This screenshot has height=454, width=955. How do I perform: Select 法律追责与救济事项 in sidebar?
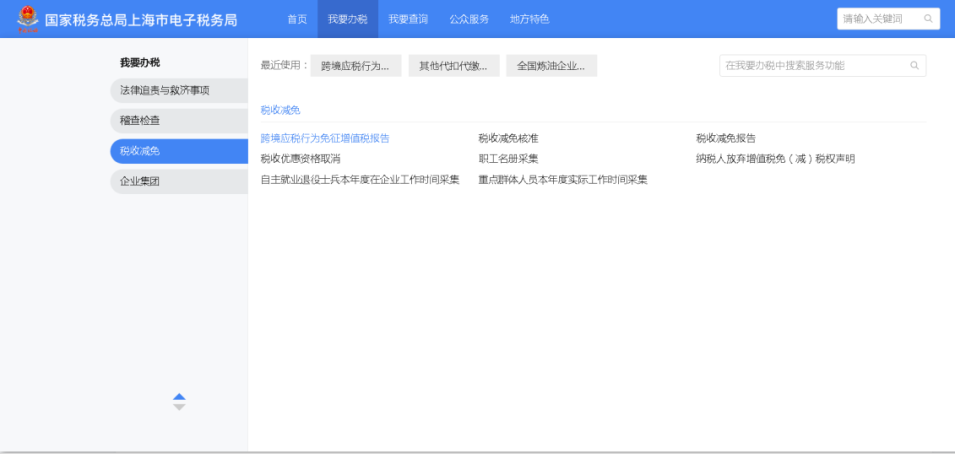pyautogui.click(x=179, y=90)
